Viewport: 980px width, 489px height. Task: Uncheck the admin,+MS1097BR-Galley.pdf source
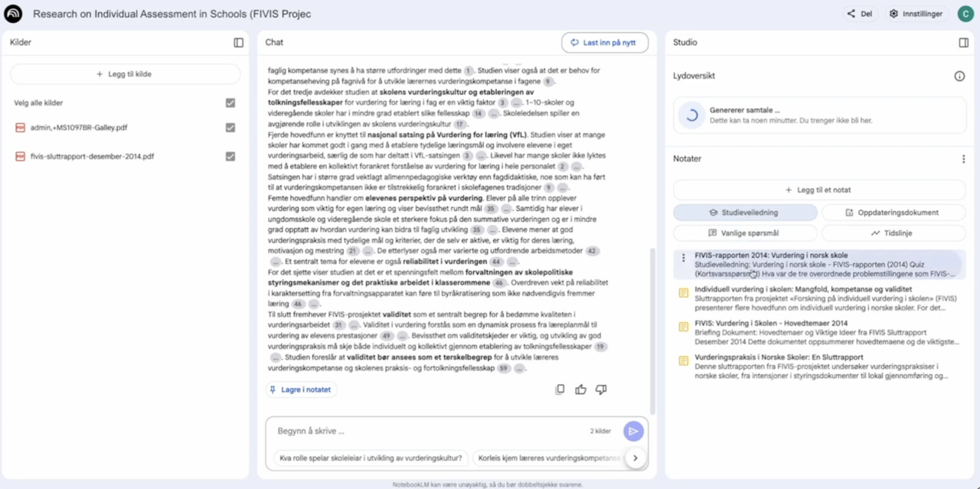click(x=230, y=128)
